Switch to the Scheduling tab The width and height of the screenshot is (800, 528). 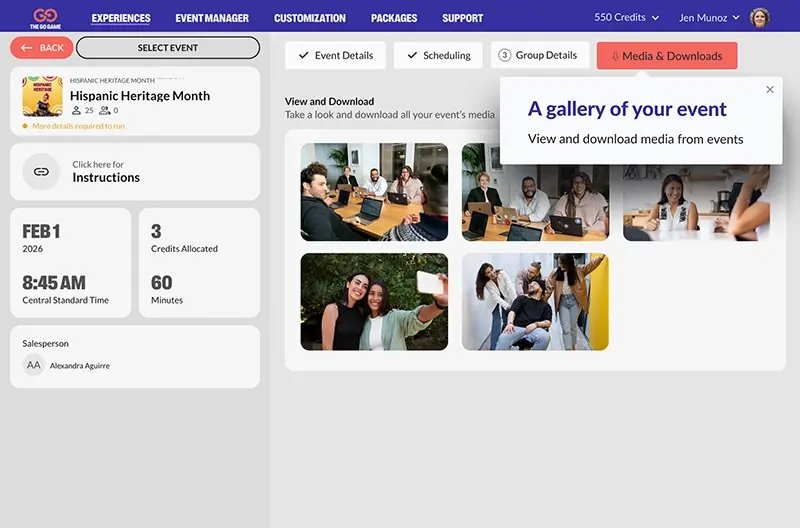[x=440, y=56]
